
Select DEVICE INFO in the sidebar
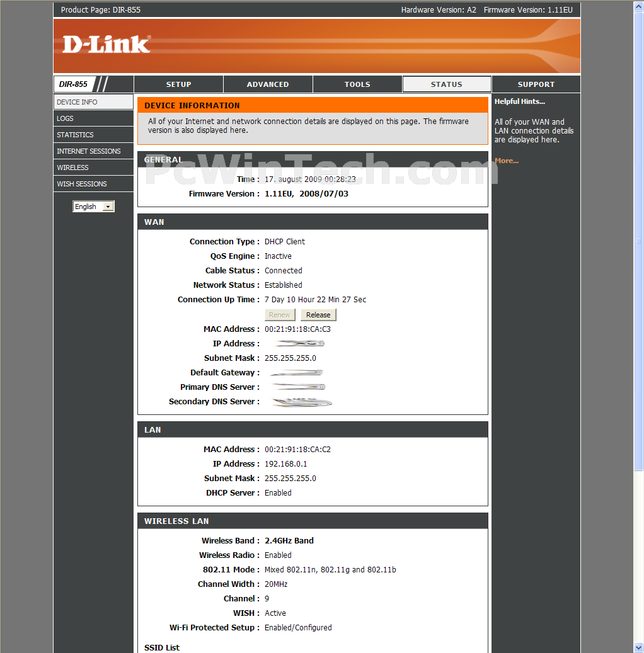pos(93,102)
